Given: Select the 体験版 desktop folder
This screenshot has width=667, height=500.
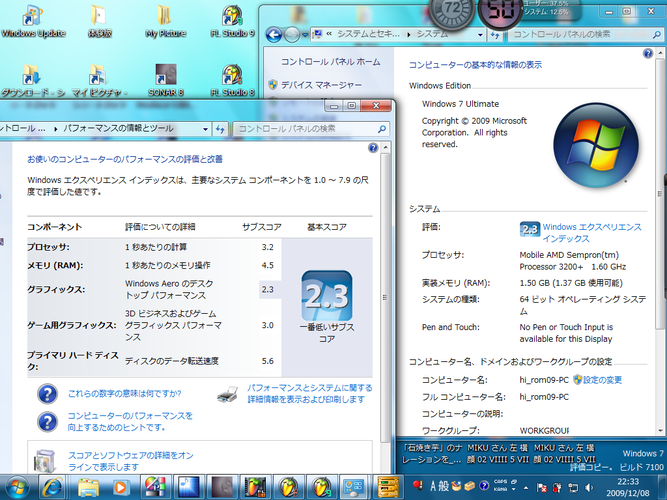Looking at the screenshot, I should (x=100, y=22).
